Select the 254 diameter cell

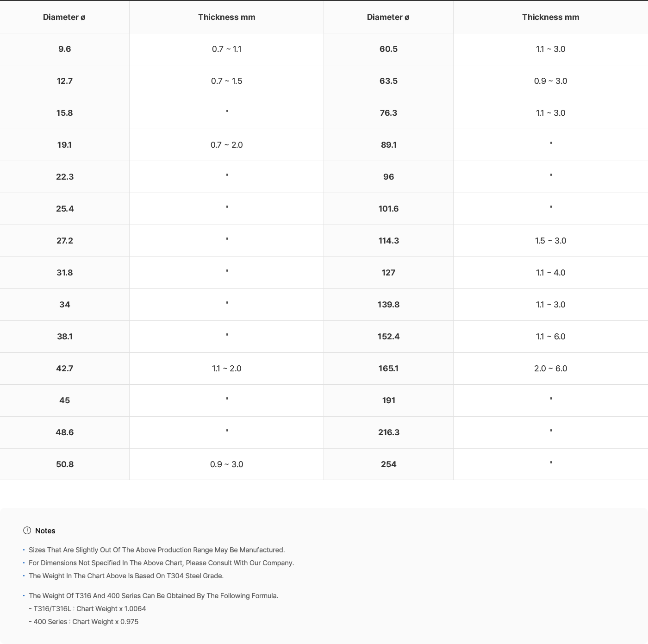tap(388, 464)
